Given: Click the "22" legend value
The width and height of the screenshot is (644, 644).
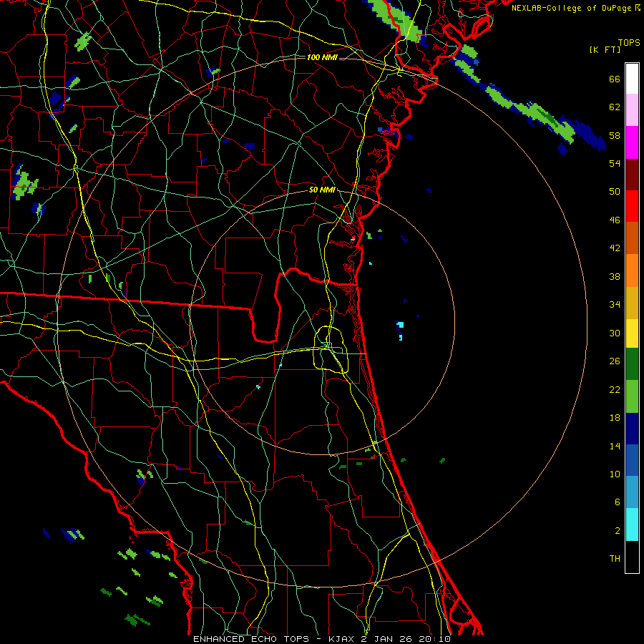Looking at the screenshot, I should (x=615, y=389).
